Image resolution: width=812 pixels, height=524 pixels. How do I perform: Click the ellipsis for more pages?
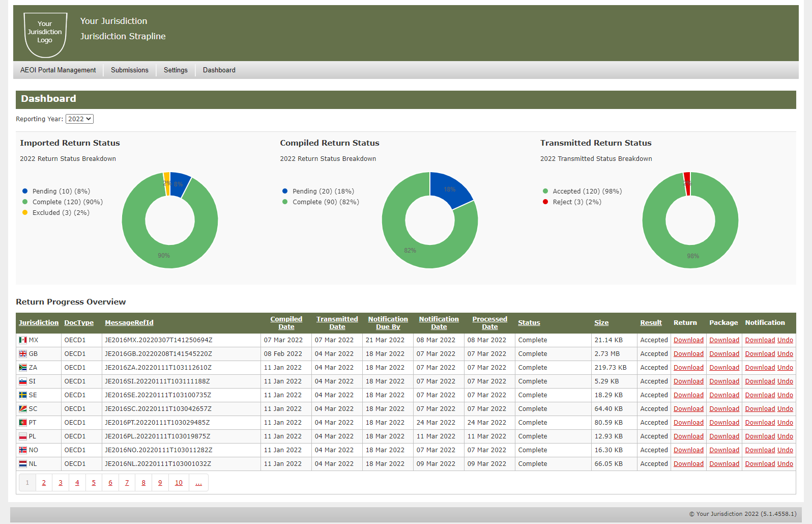(198, 483)
